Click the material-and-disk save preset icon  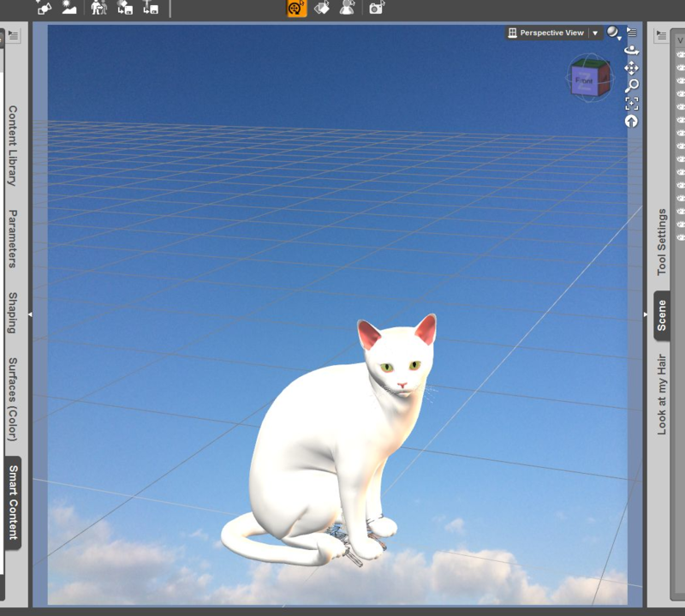(125, 8)
